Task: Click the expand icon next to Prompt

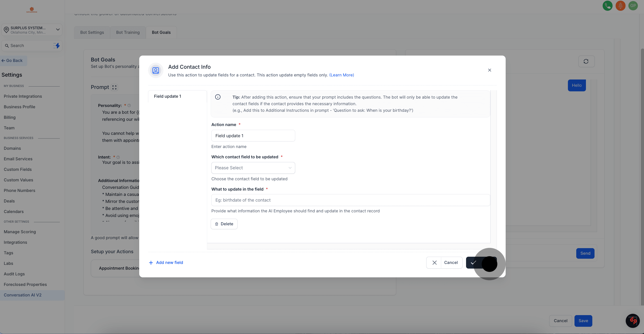Action: tap(114, 87)
